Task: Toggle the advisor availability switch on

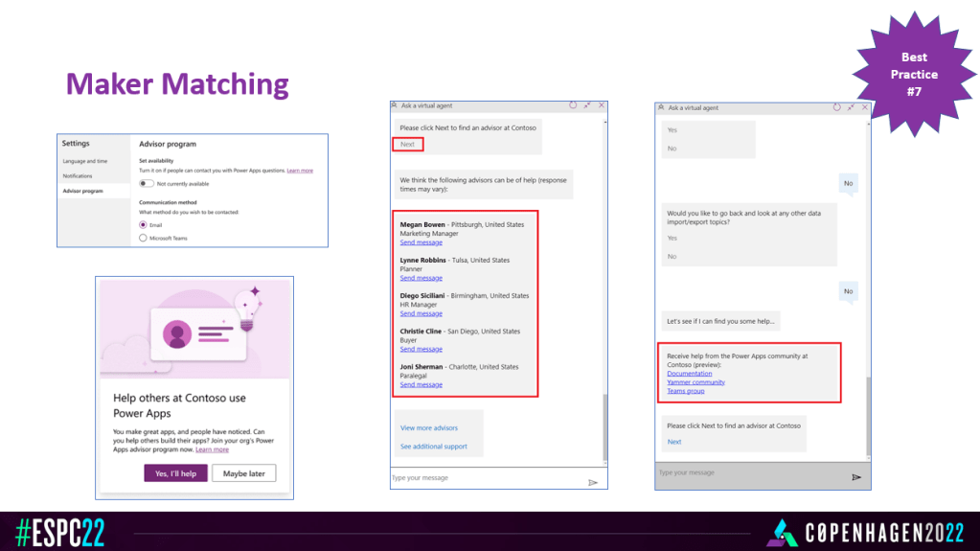Action: 147,183
